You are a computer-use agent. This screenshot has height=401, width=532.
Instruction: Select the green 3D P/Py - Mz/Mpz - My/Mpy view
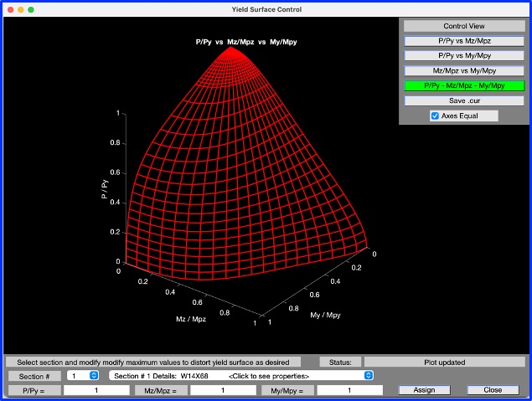(464, 85)
